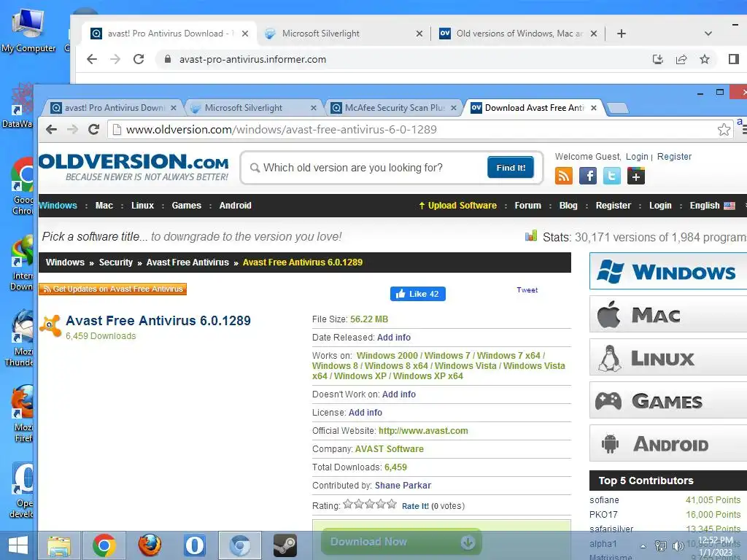Viewport: 747px width, 560px height.
Task: Reload the informer.com page in rear window
Action: tap(139, 59)
